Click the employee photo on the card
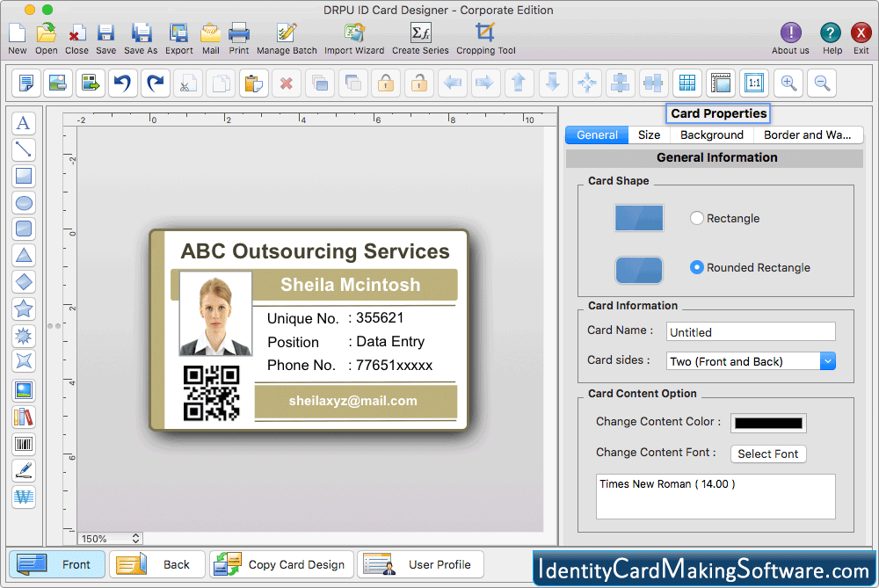 (x=215, y=314)
